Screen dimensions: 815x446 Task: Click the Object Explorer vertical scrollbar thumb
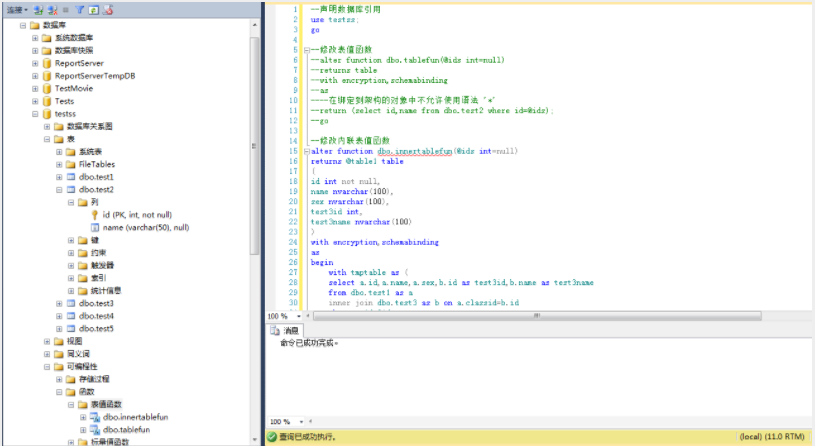pyautogui.click(x=254, y=146)
